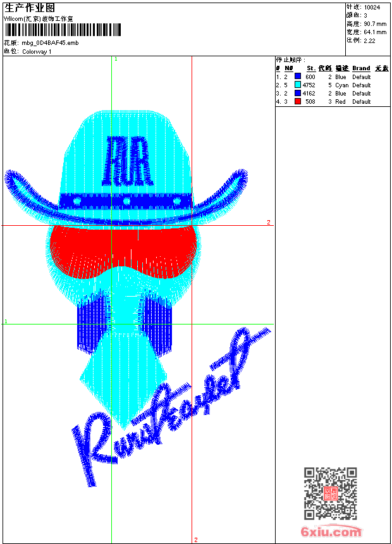The image size is (392, 544).
Task: Click stitch count '600' in stop row 1
Action: [x=310, y=77]
